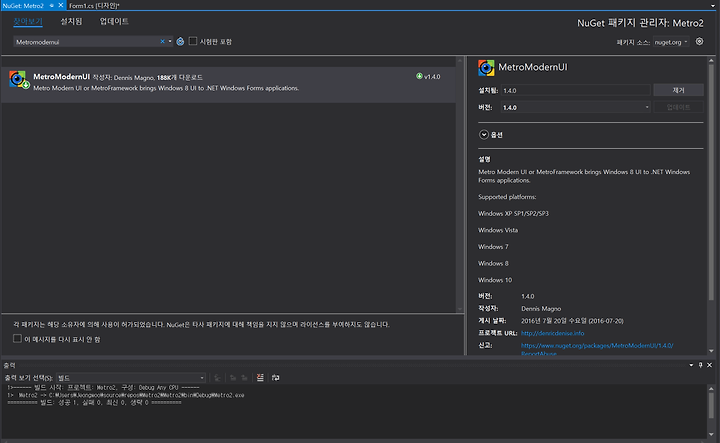The image size is (720, 443).
Task: Click the disabled update button
Action: tap(678, 107)
